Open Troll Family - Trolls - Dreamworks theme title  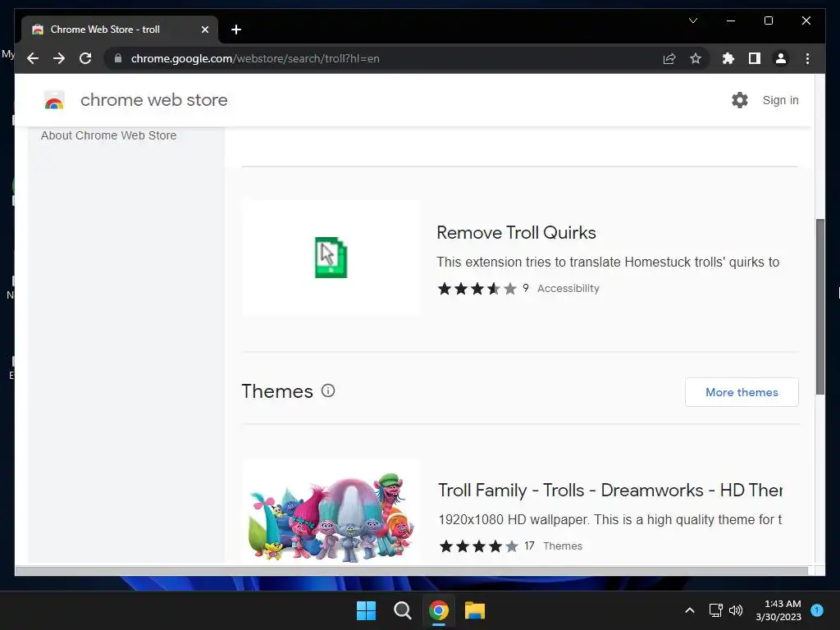click(x=610, y=491)
